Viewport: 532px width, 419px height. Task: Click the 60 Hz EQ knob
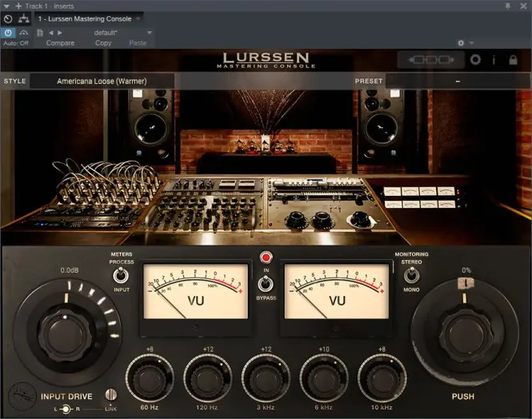pos(150,379)
